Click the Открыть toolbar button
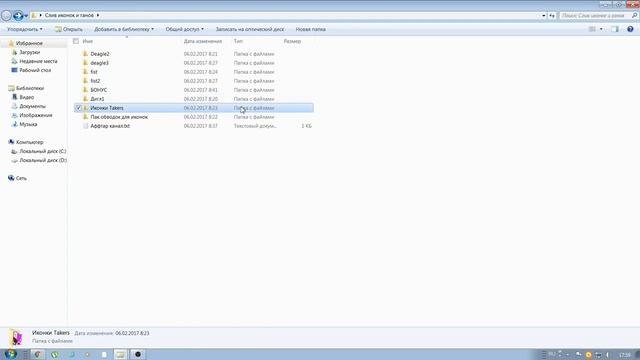The width and height of the screenshot is (640, 360). tap(69, 29)
